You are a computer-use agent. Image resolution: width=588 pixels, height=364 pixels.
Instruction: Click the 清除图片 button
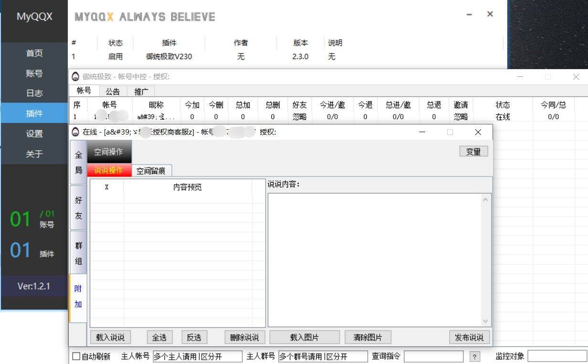[367, 337]
